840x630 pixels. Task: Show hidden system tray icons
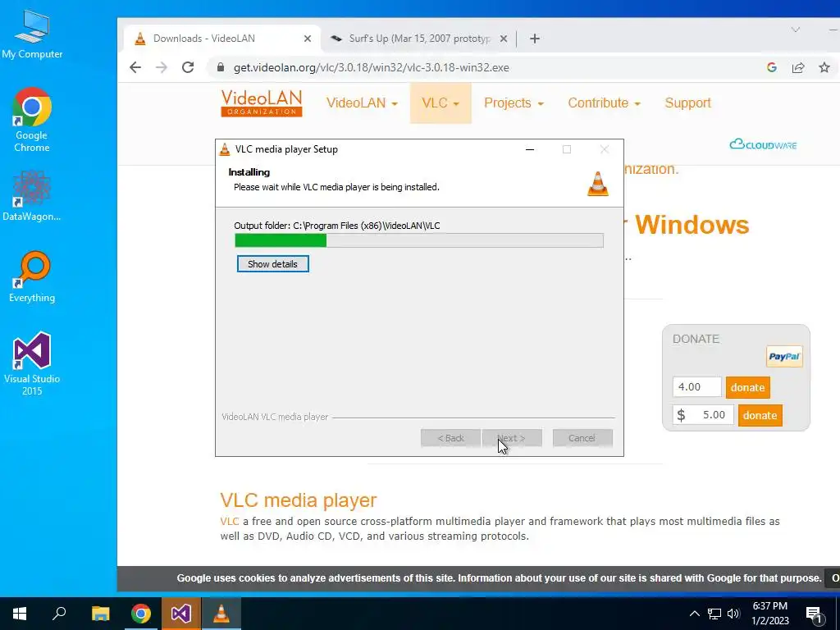694,614
